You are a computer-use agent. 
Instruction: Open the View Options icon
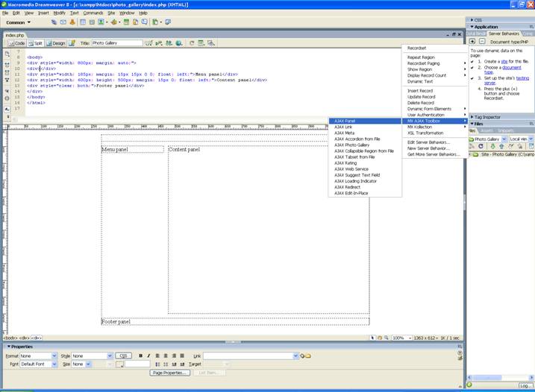[201, 43]
